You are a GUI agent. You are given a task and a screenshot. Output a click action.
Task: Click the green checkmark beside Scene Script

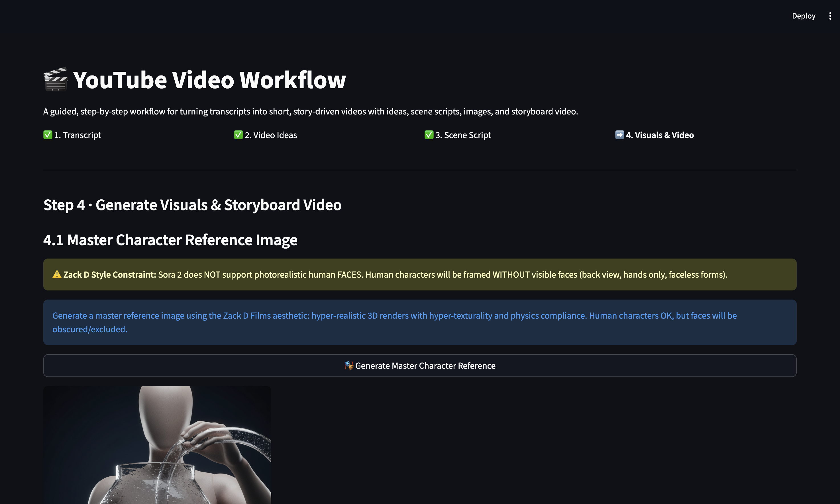(x=429, y=135)
